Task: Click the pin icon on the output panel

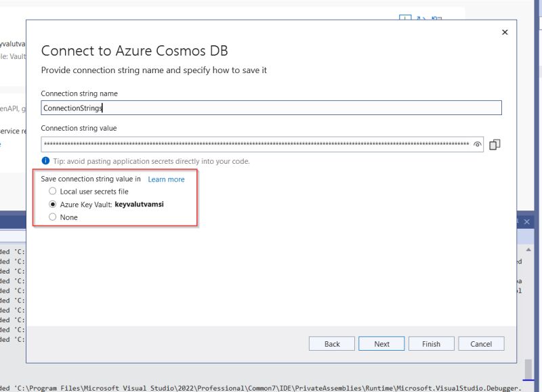Action: [x=518, y=220]
